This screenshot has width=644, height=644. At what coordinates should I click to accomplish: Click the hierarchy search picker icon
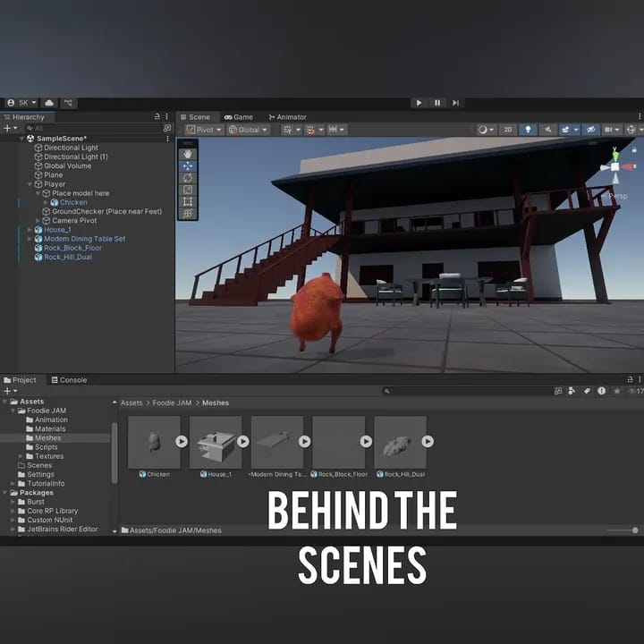166,129
